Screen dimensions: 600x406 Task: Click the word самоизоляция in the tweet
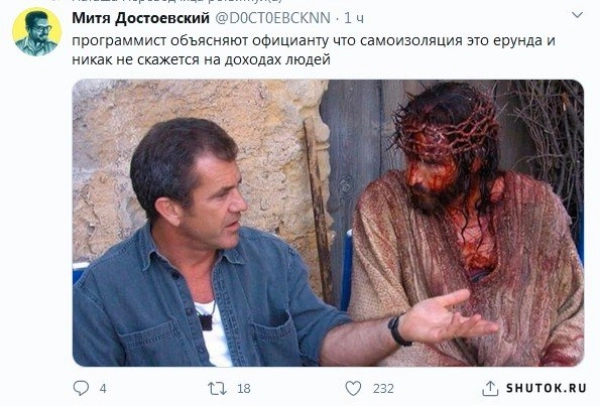pyautogui.click(x=411, y=41)
